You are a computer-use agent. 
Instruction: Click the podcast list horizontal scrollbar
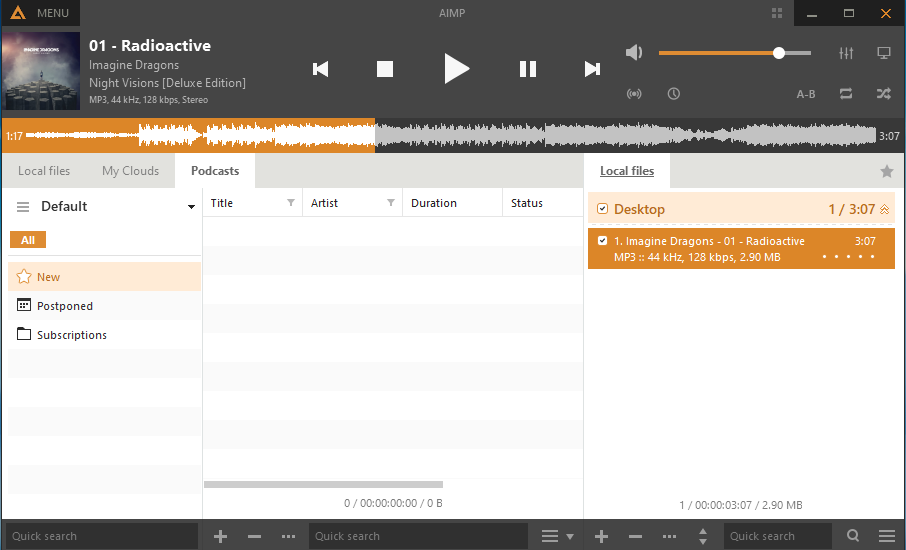tap(324, 485)
